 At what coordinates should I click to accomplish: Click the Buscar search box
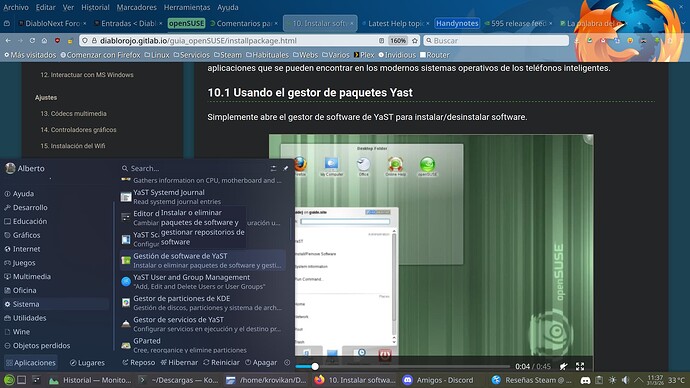tap(496, 40)
